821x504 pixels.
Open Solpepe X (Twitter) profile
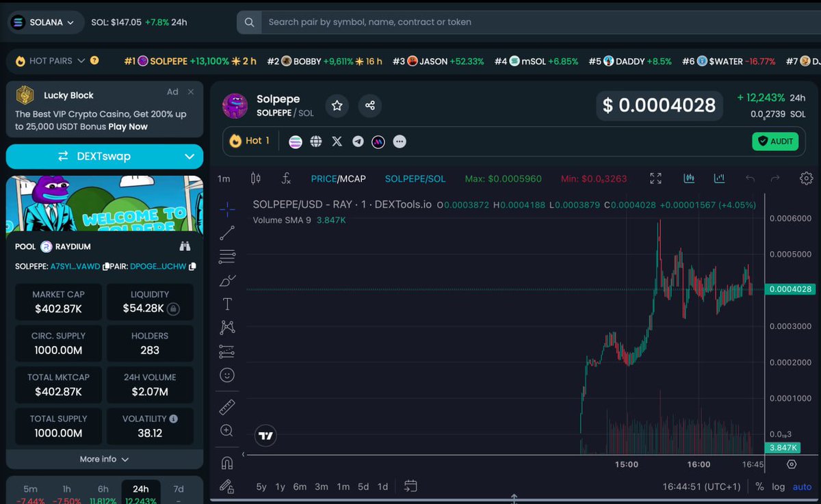pos(337,142)
